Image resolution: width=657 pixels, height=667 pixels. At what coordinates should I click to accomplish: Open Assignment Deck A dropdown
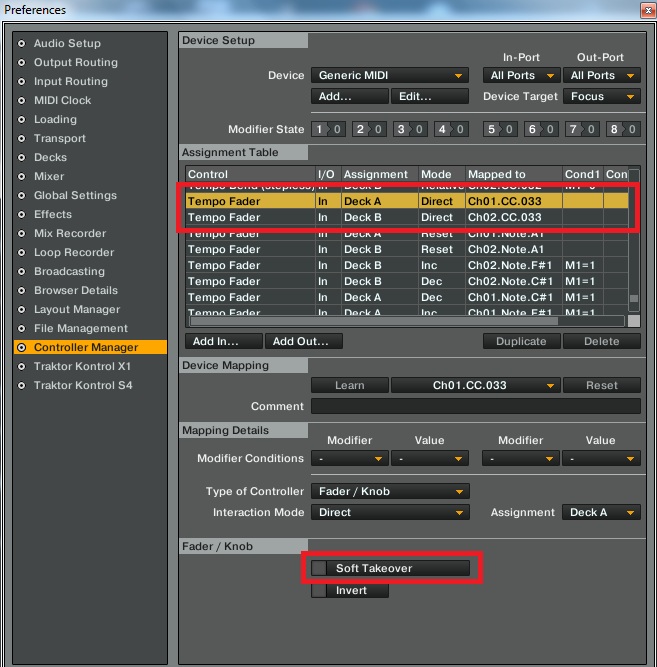click(x=601, y=512)
